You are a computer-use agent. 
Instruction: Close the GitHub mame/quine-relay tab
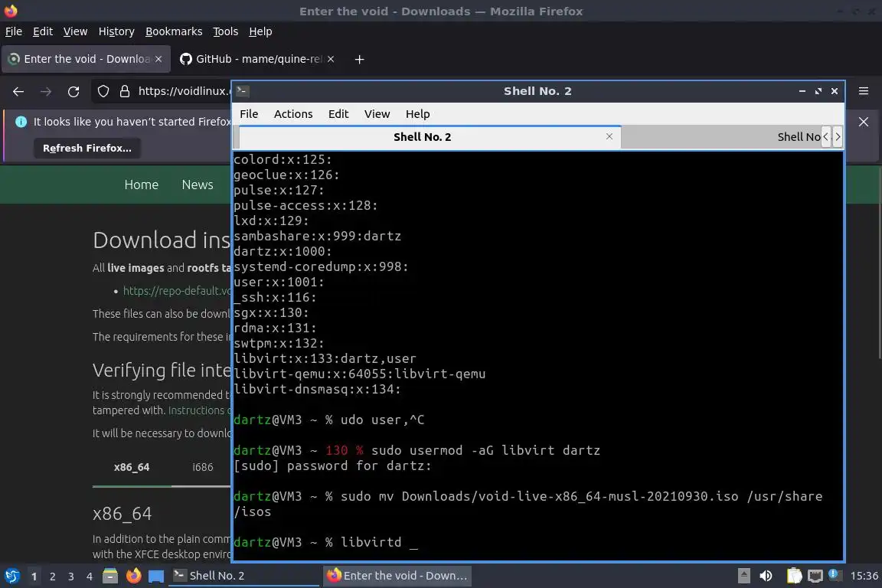pyautogui.click(x=331, y=59)
